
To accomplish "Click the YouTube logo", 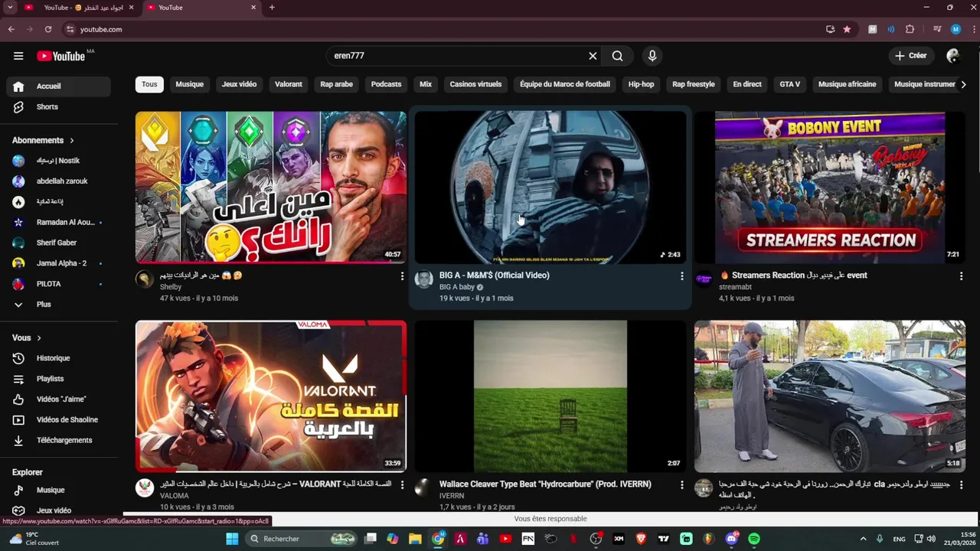I will point(60,56).
